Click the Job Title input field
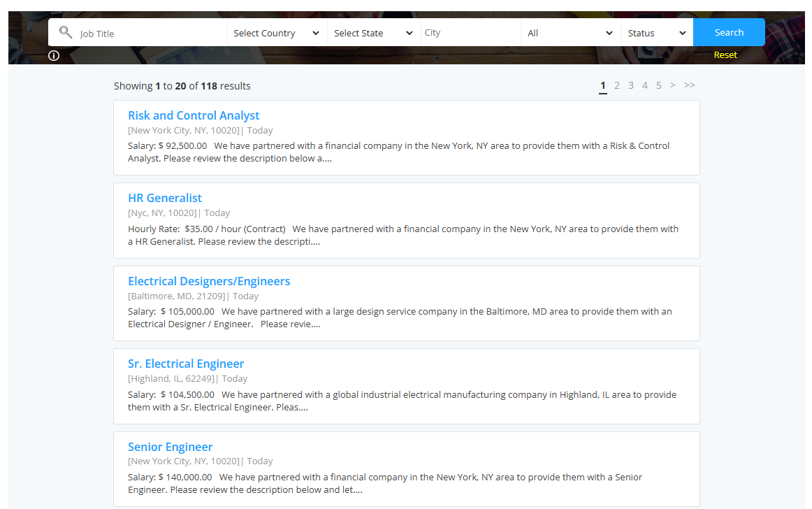The width and height of the screenshot is (812, 509). click(150, 33)
